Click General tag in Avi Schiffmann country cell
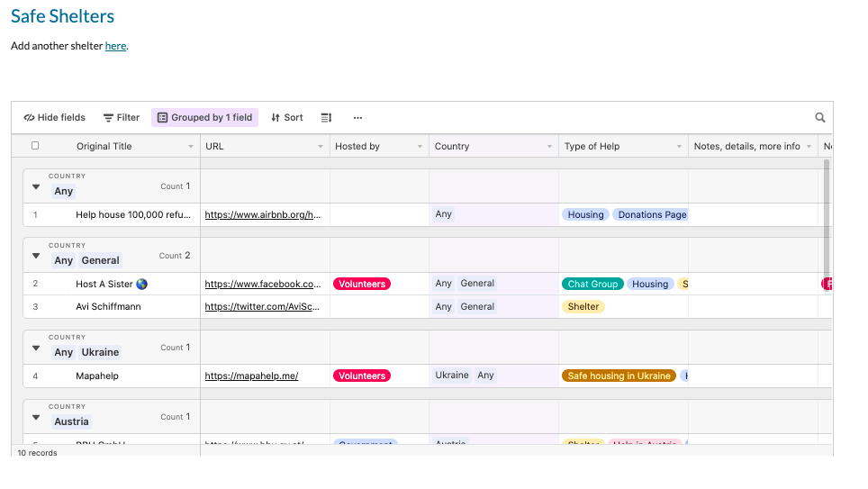Screen dimensions: 868x489 pyautogui.click(x=476, y=307)
